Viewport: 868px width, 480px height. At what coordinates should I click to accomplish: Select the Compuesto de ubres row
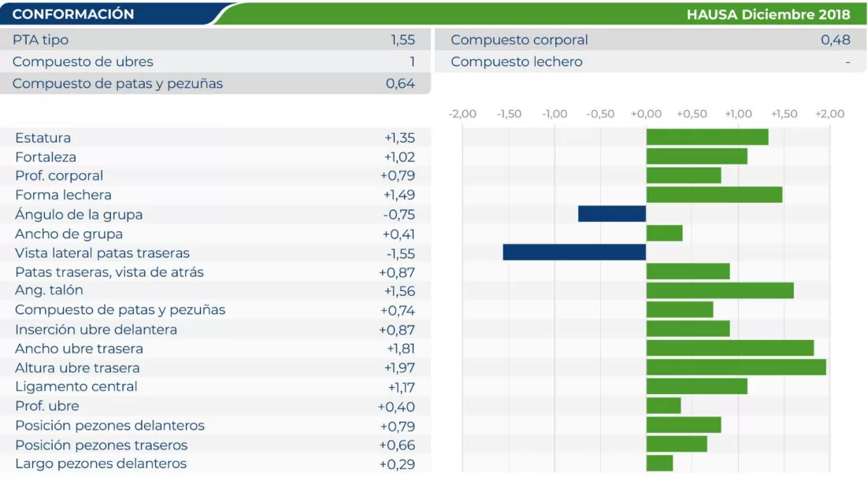(214, 61)
